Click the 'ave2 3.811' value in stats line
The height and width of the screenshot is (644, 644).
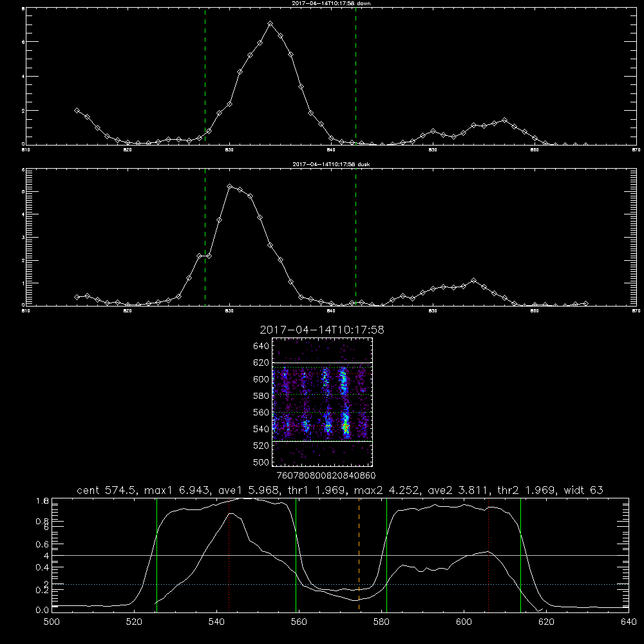[459, 490]
